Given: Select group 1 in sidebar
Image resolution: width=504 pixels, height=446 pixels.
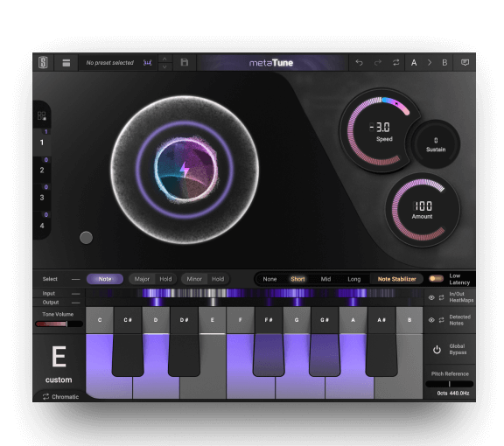Looking at the screenshot, I should point(42,142).
